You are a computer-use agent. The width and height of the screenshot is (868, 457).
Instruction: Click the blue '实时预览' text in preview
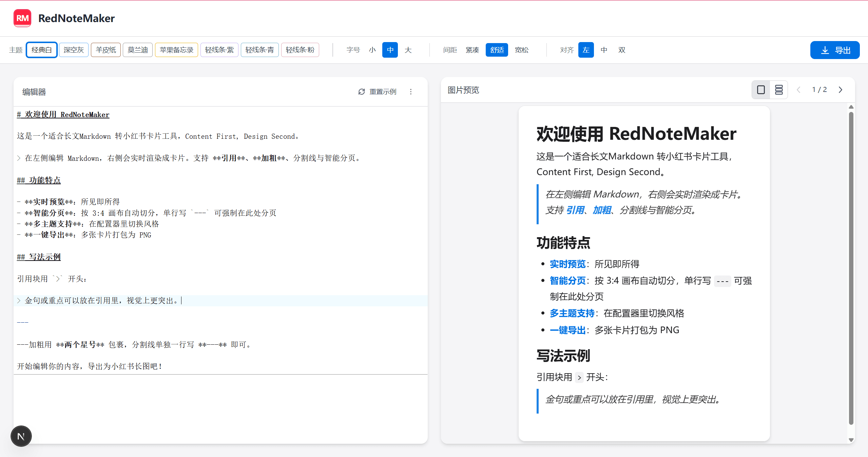point(567,264)
